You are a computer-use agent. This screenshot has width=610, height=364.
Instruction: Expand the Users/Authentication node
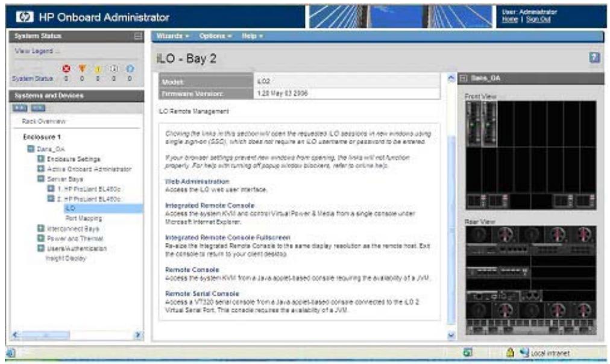(40, 248)
